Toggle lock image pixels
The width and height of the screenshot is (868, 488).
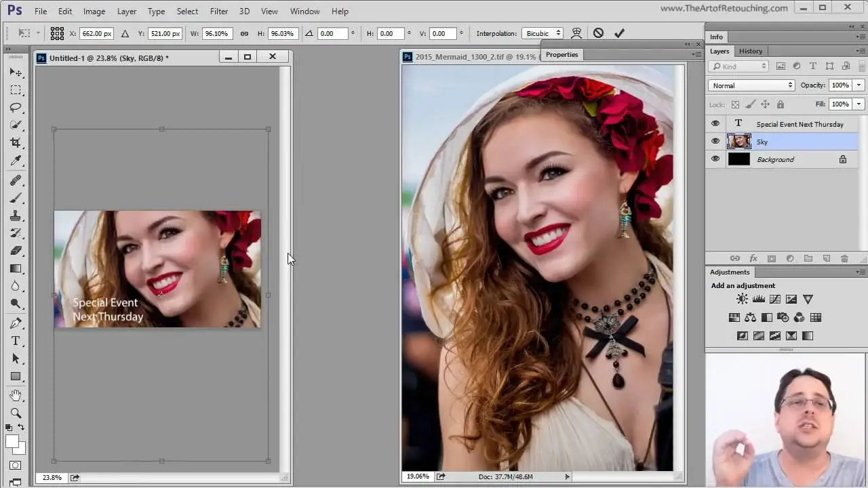[750, 104]
